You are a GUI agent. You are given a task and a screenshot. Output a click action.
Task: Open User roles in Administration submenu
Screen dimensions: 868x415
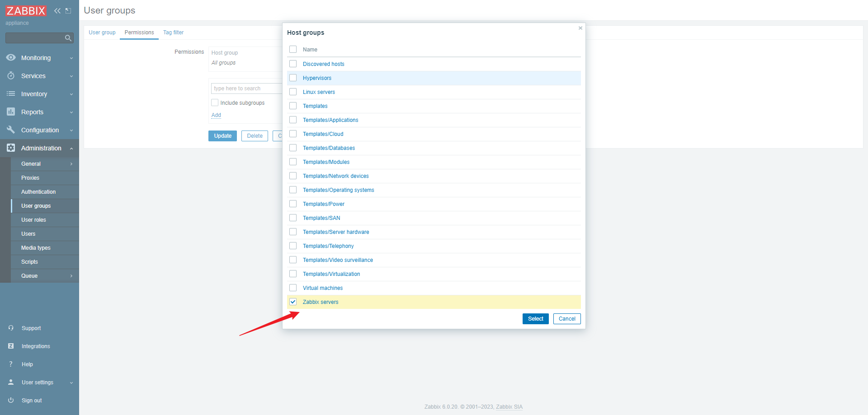(33, 220)
